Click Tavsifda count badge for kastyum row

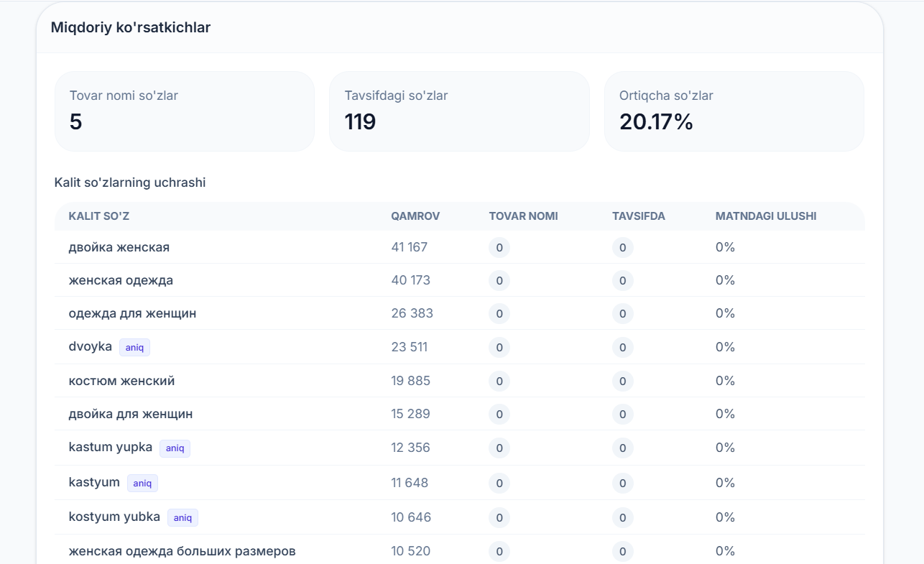[622, 484]
